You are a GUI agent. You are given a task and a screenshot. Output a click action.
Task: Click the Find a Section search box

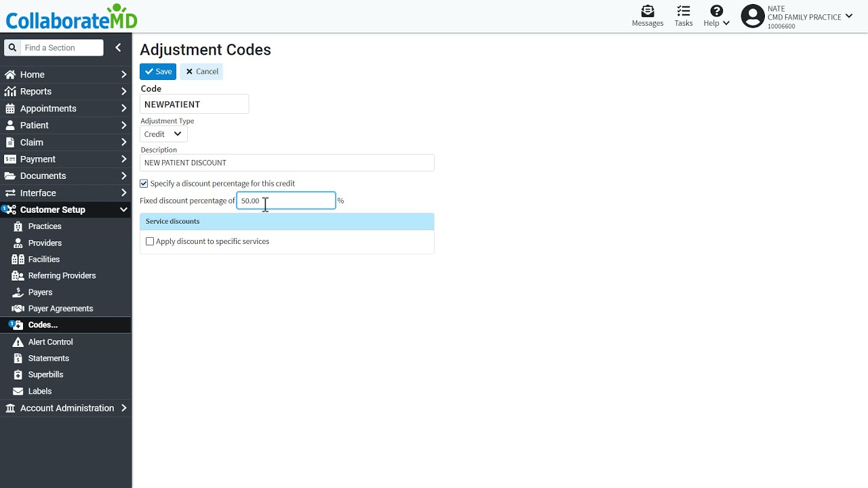[61, 47]
